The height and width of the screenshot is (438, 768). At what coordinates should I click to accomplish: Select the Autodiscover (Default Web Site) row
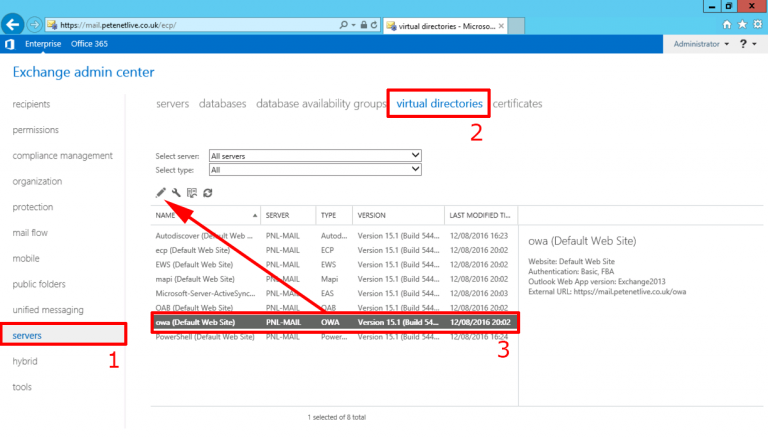click(x=334, y=236)
